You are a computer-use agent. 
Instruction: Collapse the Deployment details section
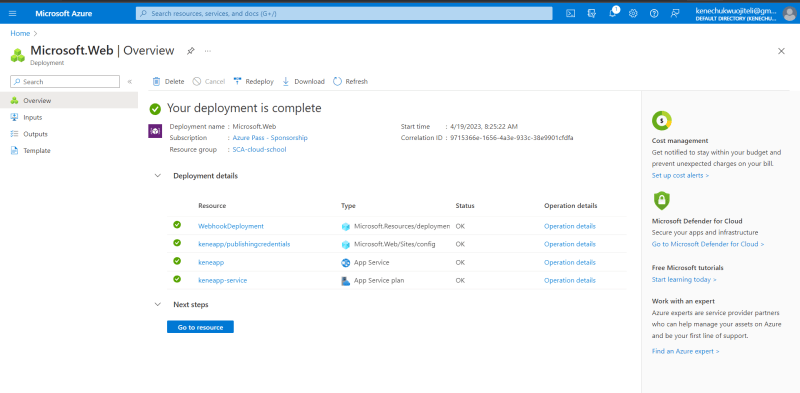point(157,176)
